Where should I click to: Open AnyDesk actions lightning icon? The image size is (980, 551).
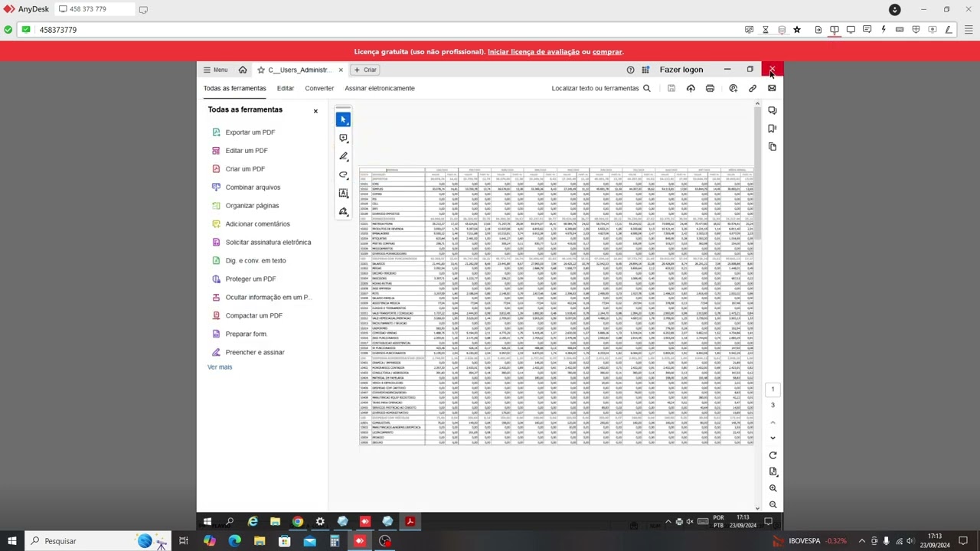(x=884, y=30)
